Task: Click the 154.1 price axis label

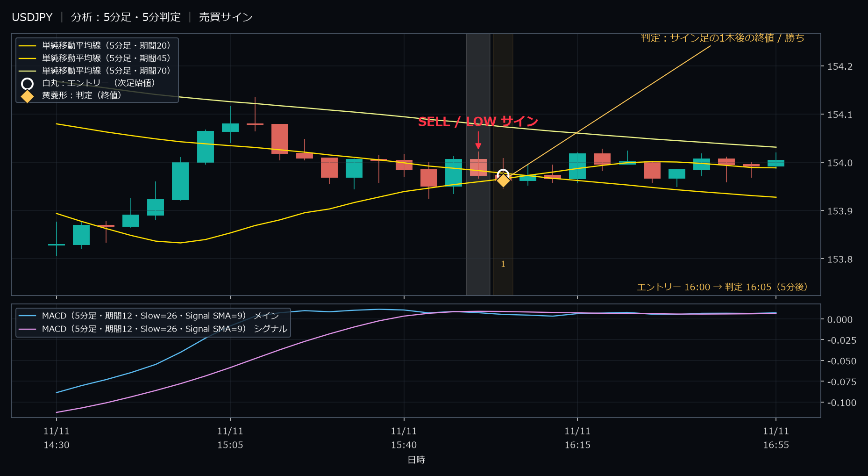Action: pos(840,115)
